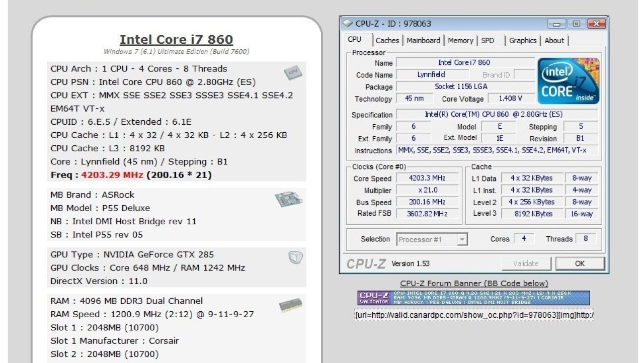Click the motherboard icon beside MB Brand
The width and height of the screenshot is (644, 363).
pos(288,200)
